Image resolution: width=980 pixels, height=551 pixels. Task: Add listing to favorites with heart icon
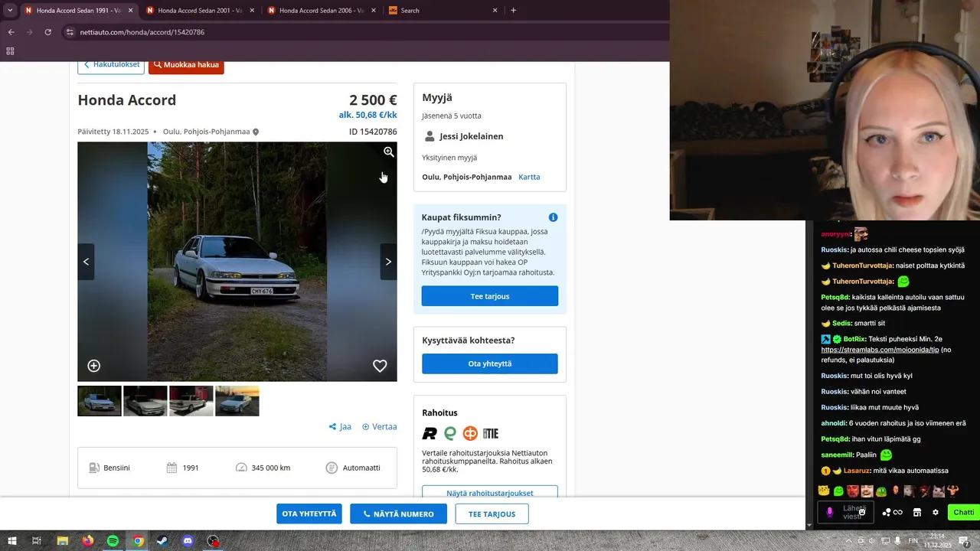click(380, 366)
